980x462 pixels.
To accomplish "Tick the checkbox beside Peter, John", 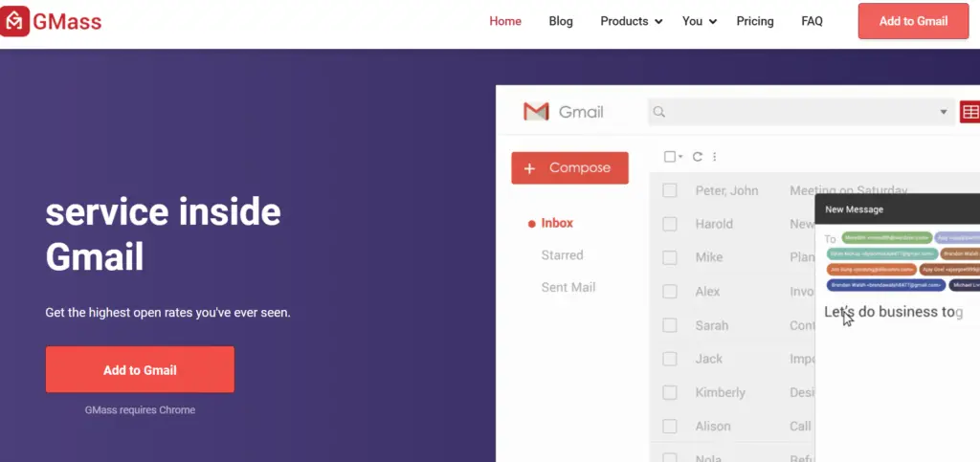I will [x=670, y=190].
